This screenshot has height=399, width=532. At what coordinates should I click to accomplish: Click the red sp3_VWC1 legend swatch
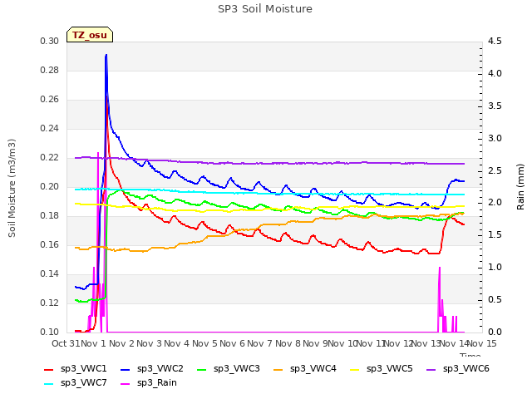click(49, 369)
